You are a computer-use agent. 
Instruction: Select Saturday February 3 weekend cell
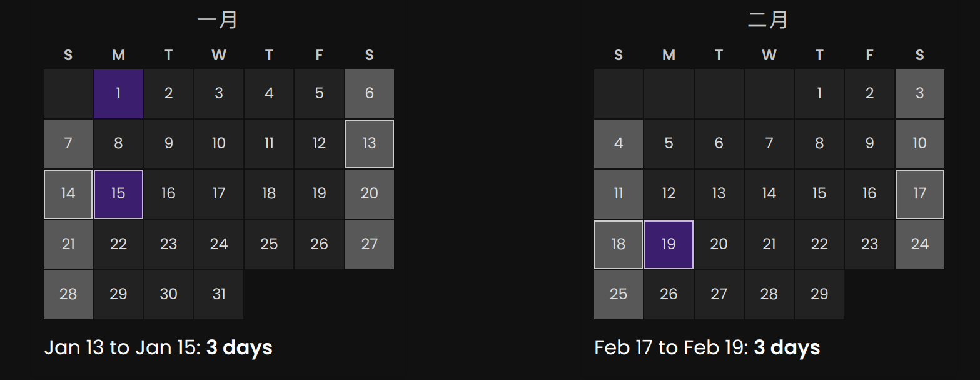919,94
